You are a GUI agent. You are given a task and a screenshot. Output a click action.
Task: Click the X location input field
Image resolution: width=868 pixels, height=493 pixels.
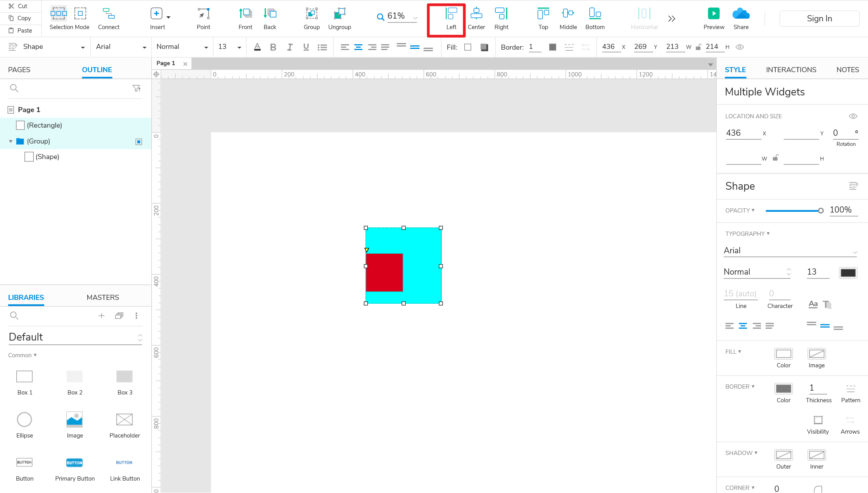[x=743, y=133]
